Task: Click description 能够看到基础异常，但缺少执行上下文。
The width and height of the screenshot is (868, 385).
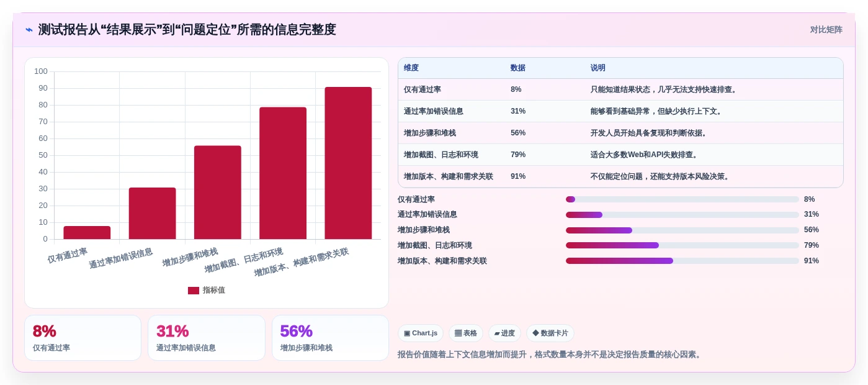Action: tap(658, 111)
